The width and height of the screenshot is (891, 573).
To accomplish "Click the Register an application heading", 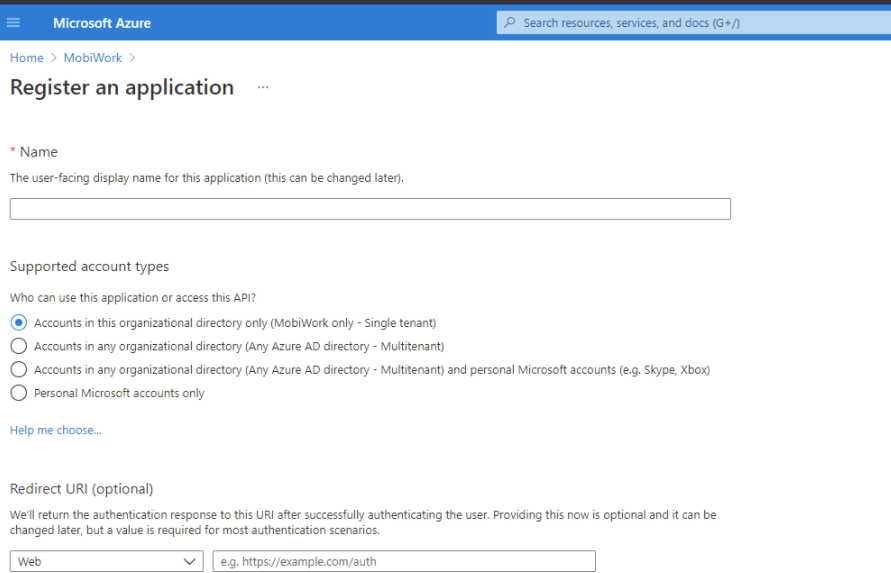I will (122, 88).
